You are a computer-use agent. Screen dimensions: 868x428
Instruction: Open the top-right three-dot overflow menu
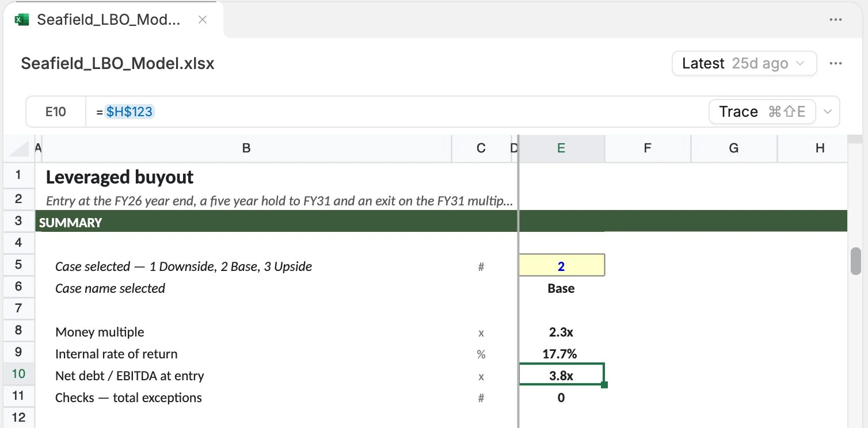point(836,20)
